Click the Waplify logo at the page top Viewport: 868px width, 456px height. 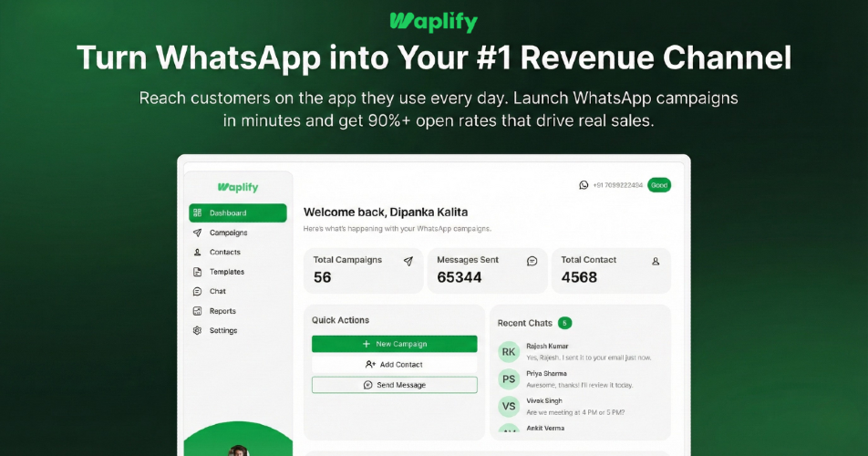[433, 22]
